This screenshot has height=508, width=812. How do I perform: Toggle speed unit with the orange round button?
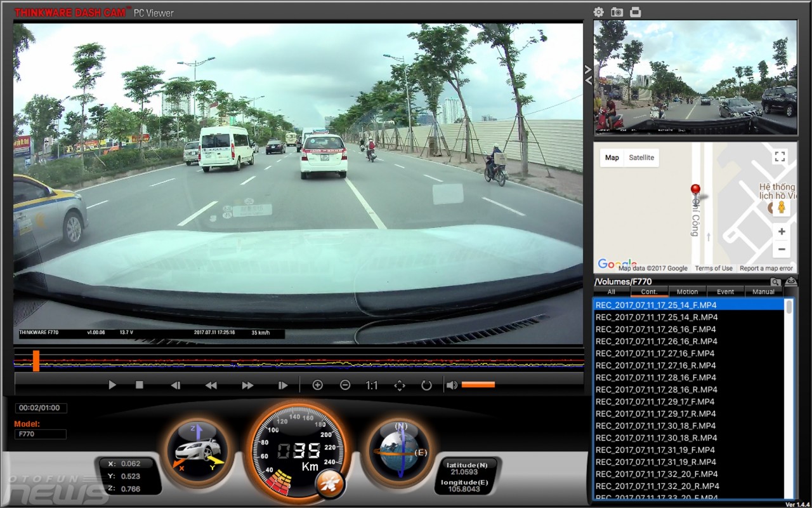331,485
